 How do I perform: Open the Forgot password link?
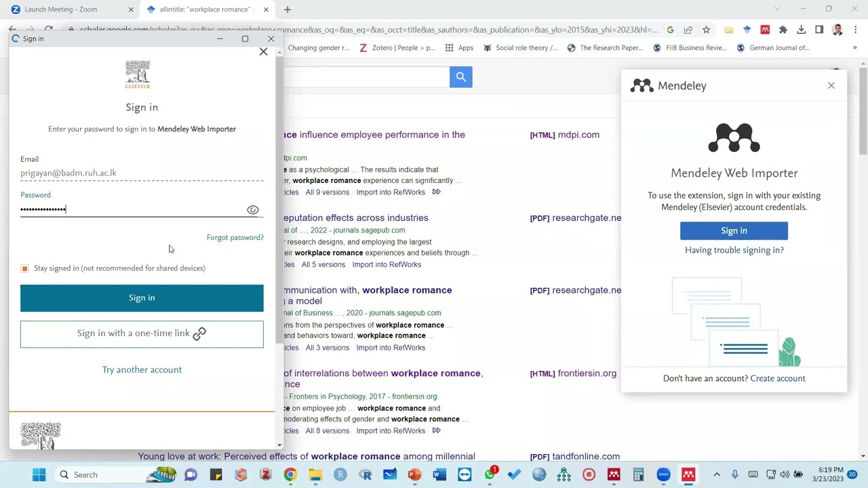[x=235, y=238]
